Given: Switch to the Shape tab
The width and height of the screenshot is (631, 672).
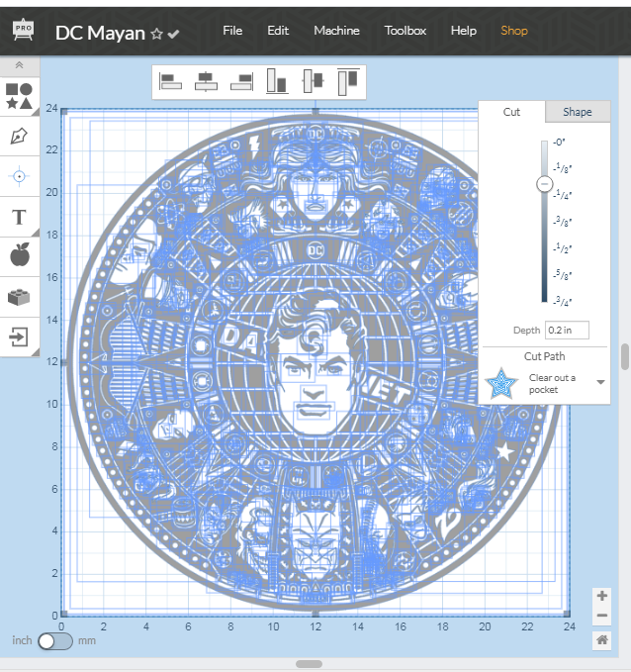Looking at the screenshot, I should [578, 112].
